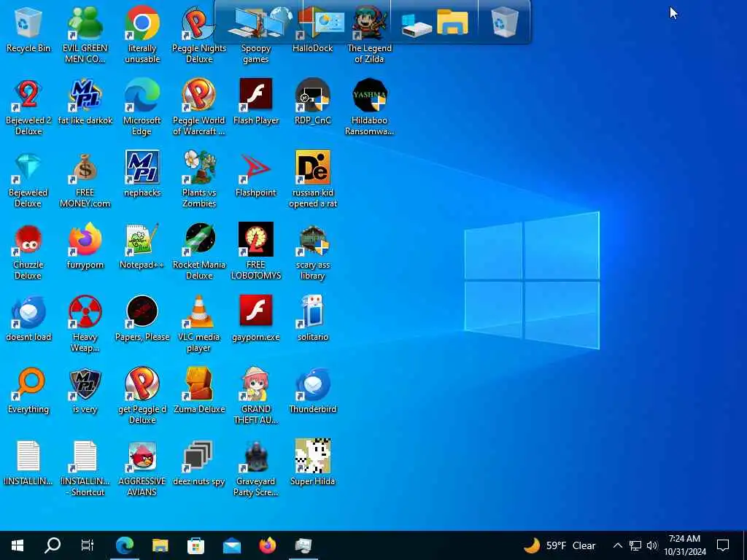Open Mail app from taskbar
Image resolution: width=747 pixels, height=560 pixels.
coord(231,545)
